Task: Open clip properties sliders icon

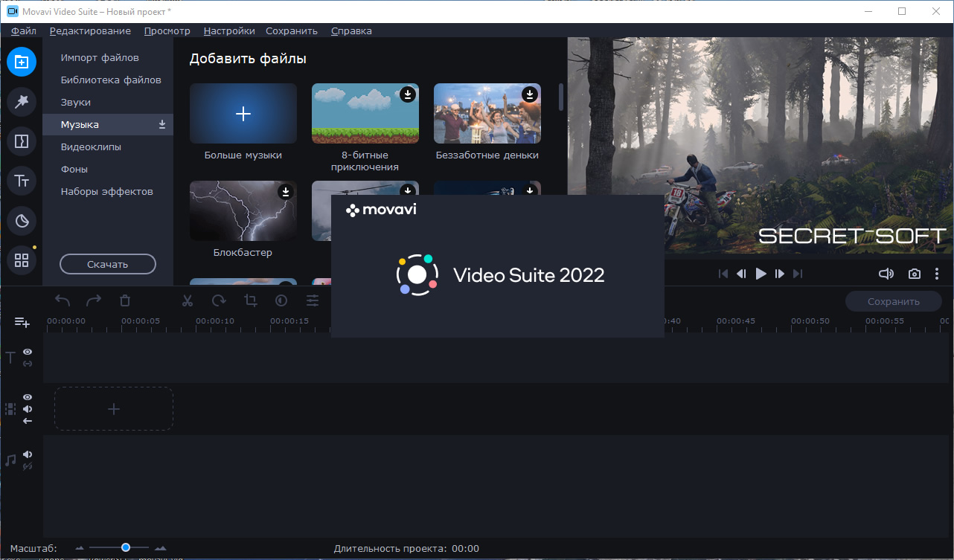Action: click(x=313, y=300)
